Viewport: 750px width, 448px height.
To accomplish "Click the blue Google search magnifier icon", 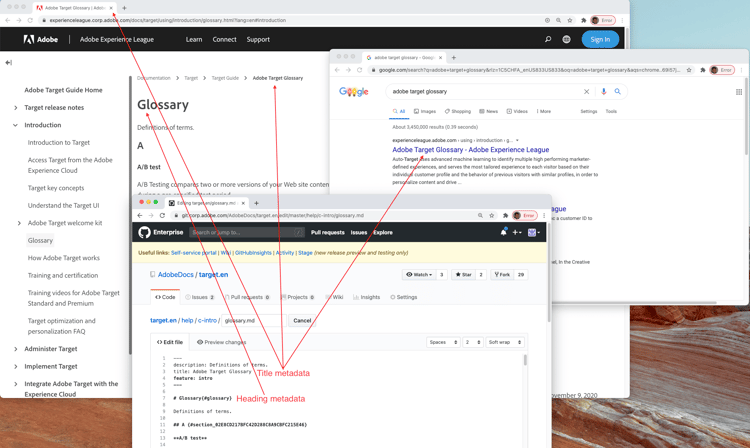I will (x=618, y=91).
